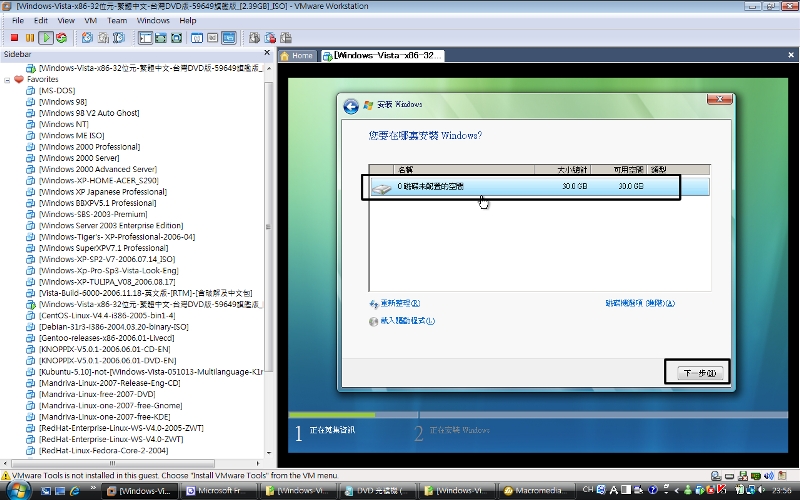Select [Windows 2000 Advanced Server] entry
The width and height of the screenshot is (800, 500).
(x=98, y=169)
